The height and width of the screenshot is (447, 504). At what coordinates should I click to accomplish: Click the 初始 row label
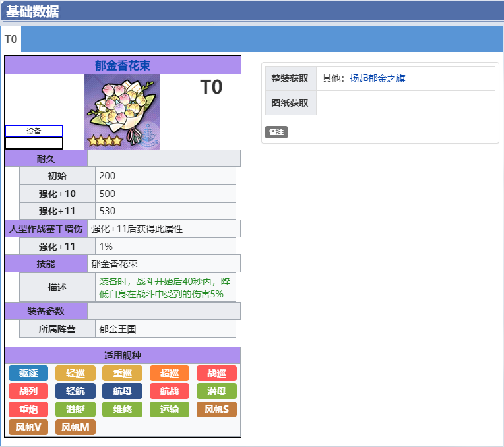click(x=57, y=176)
